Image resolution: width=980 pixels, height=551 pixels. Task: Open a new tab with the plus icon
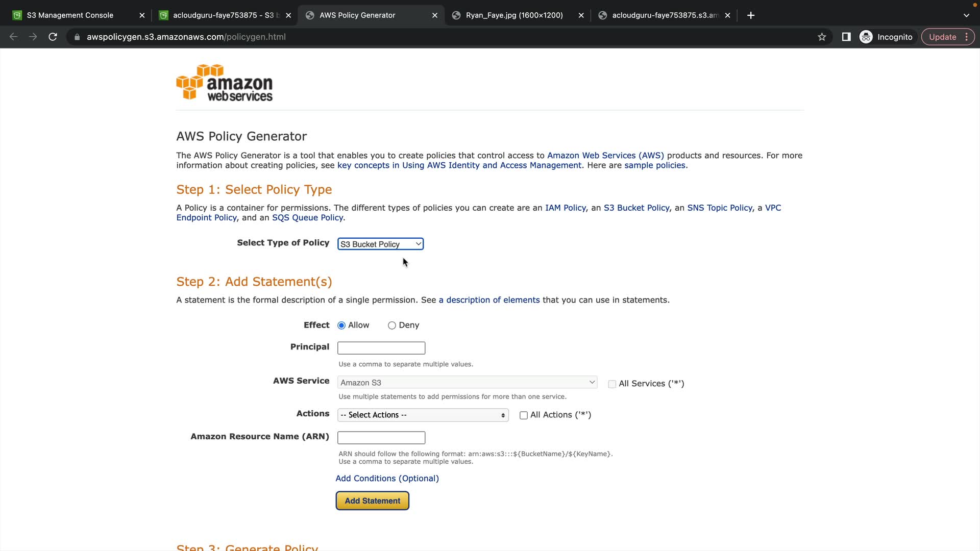[x=750, y=15]
